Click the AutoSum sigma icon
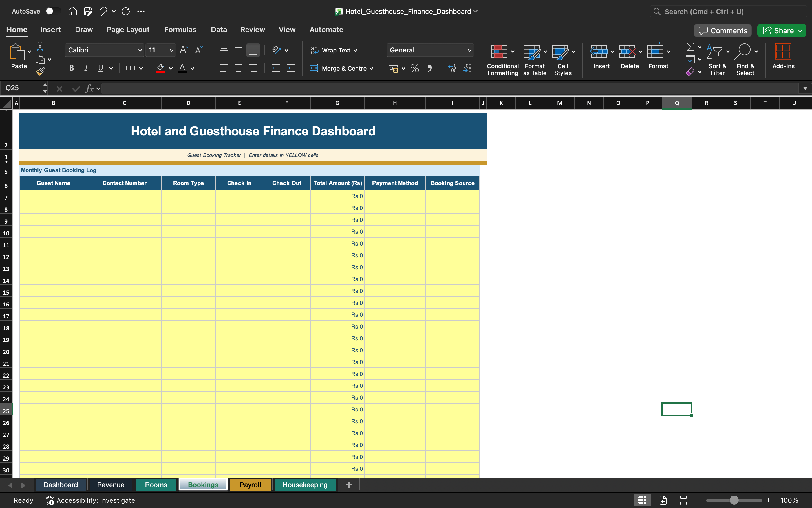812x508 pixels. 690,47
